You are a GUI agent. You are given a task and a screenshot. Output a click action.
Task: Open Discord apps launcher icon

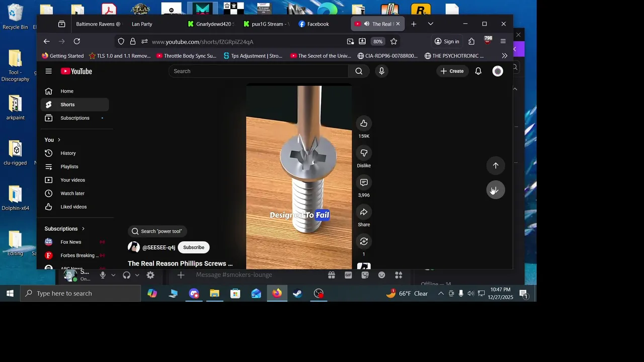tap(398, 275)
